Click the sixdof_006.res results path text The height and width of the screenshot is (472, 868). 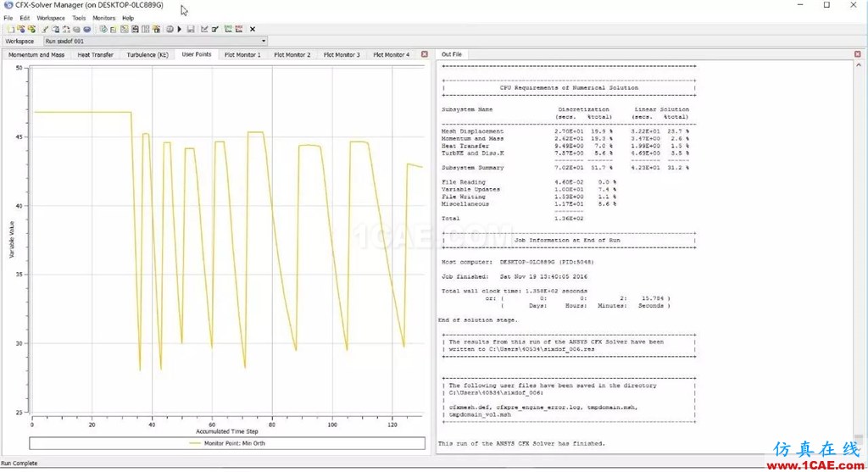542,349
